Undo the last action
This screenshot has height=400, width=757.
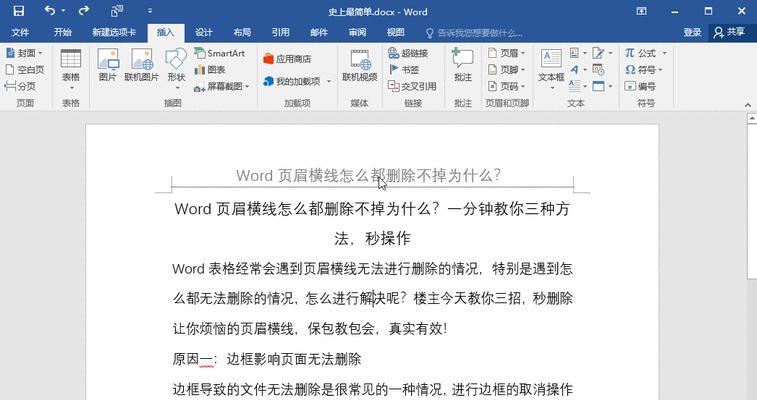[50, 10]
